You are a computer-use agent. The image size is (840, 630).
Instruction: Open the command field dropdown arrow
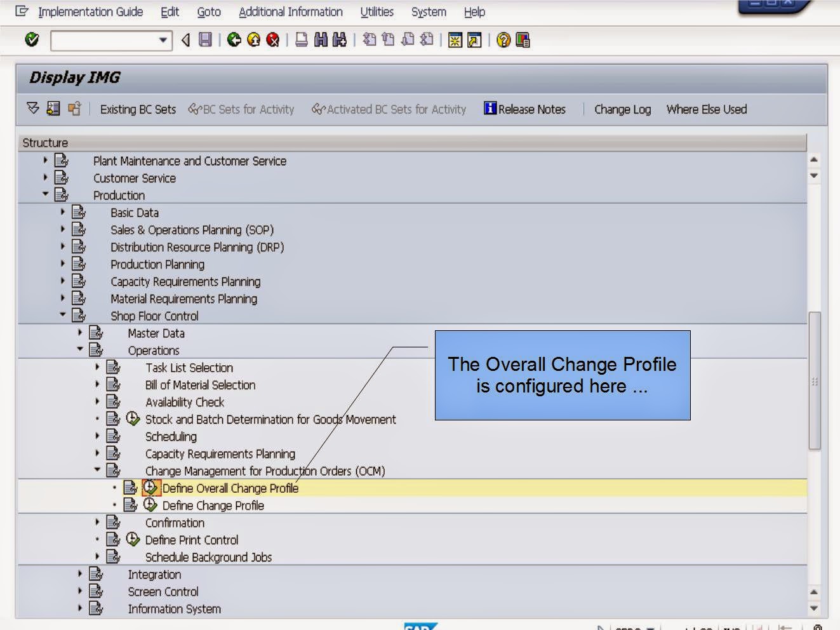pyautogui.click(x=164, y=40)
